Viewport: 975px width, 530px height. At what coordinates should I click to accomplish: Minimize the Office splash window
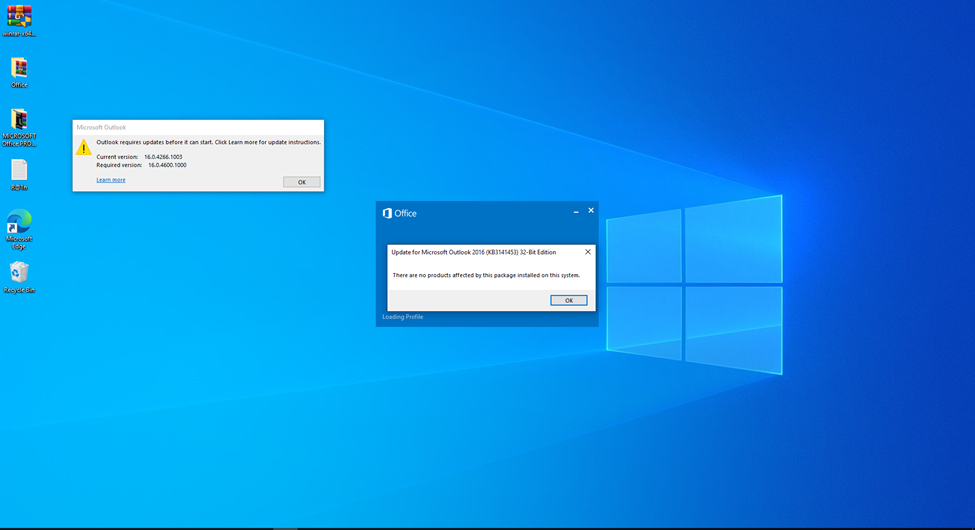coord(576,212)
